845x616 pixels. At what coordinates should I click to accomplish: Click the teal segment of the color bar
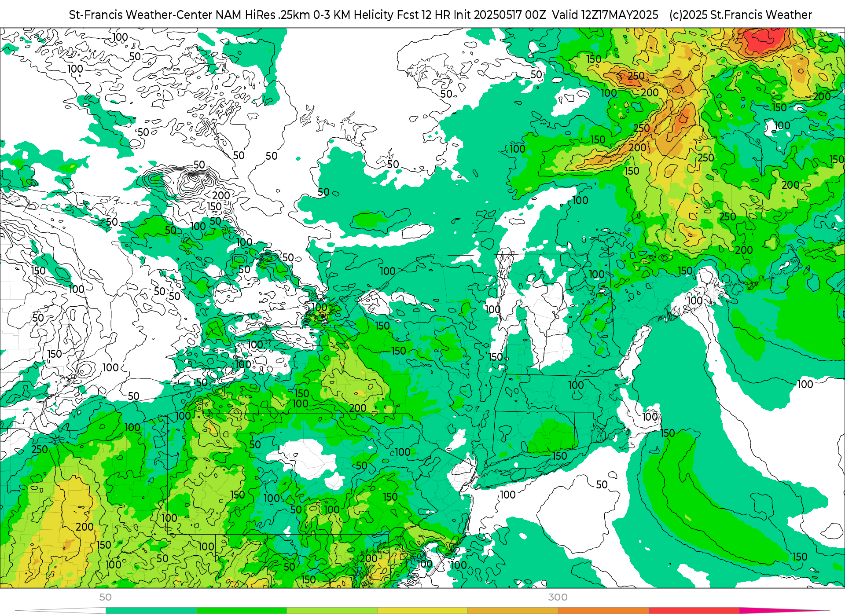pos(151,611)
